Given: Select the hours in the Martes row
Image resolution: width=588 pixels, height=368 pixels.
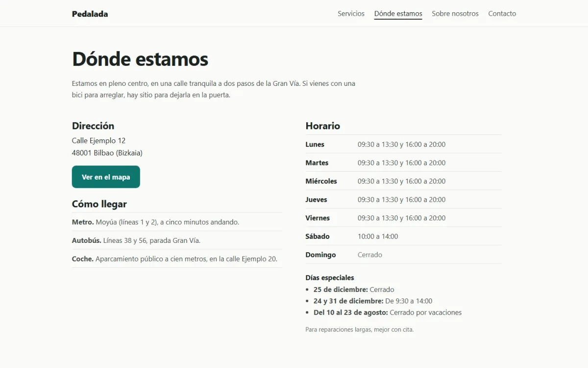Looking at the screenshot, I should [x=402, y=162].
